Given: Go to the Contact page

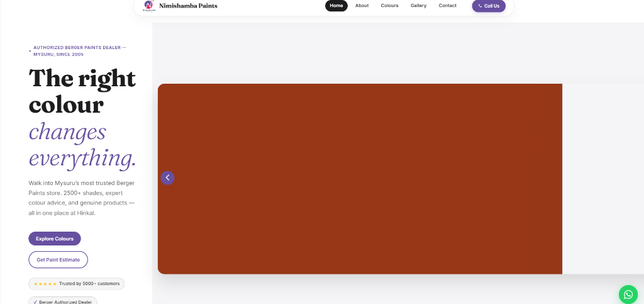Looking at the screenshot, I should pyautogui.click(x=447, y=6).
